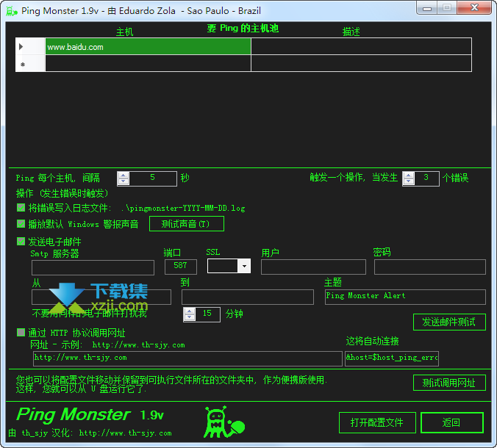This screenshot has height=448, width=497.
Task: Click the 描述 column header
Action: pos(351,32)
